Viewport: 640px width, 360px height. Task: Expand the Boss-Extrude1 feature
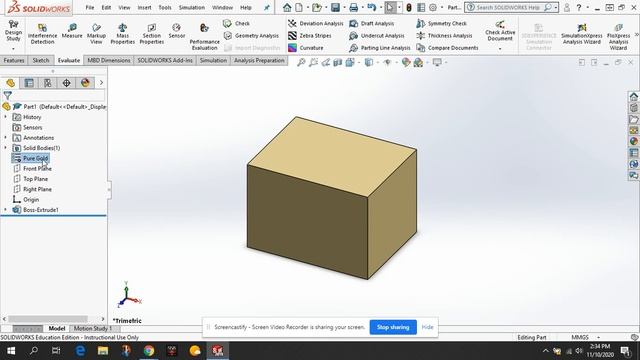click(5, 209)
